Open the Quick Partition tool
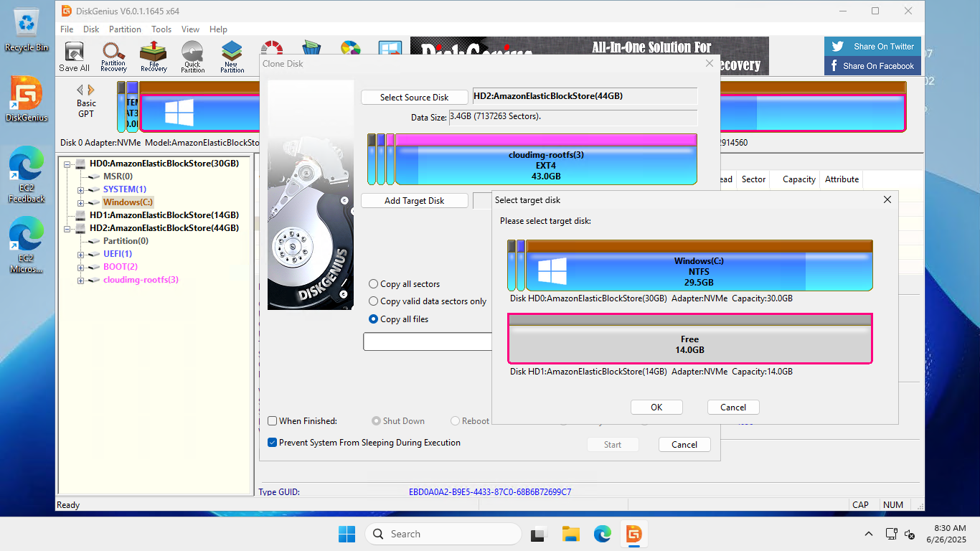This screenshot has width=980, height=551. (192, 57)
